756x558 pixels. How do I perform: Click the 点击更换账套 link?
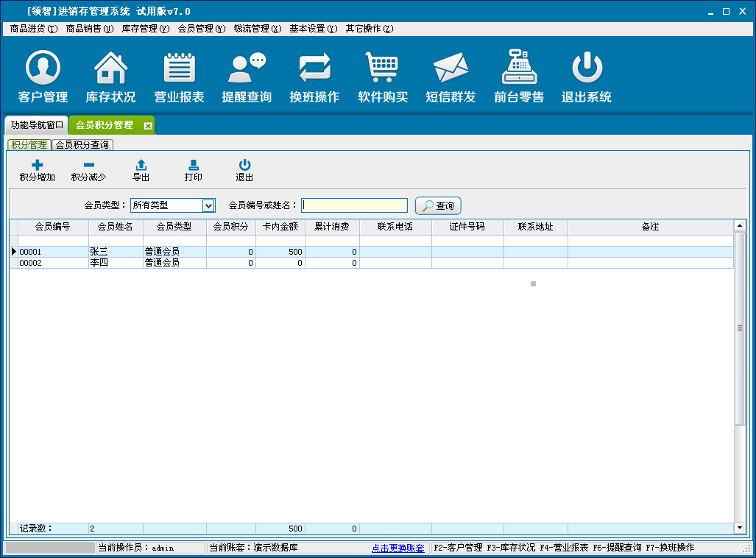point(398,548)
